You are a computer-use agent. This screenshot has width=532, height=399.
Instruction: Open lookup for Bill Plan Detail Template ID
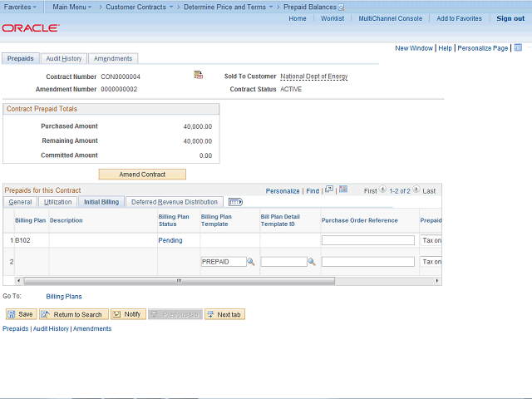312,262
